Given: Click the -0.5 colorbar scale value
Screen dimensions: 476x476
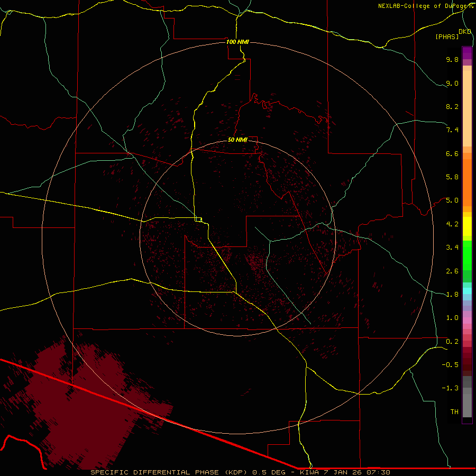Looking at the screenshot, I should (450, 365).
